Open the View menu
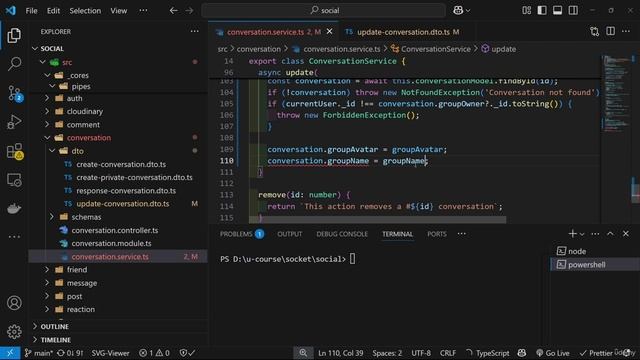Screen dimensions: 640x360 [118, 11]
